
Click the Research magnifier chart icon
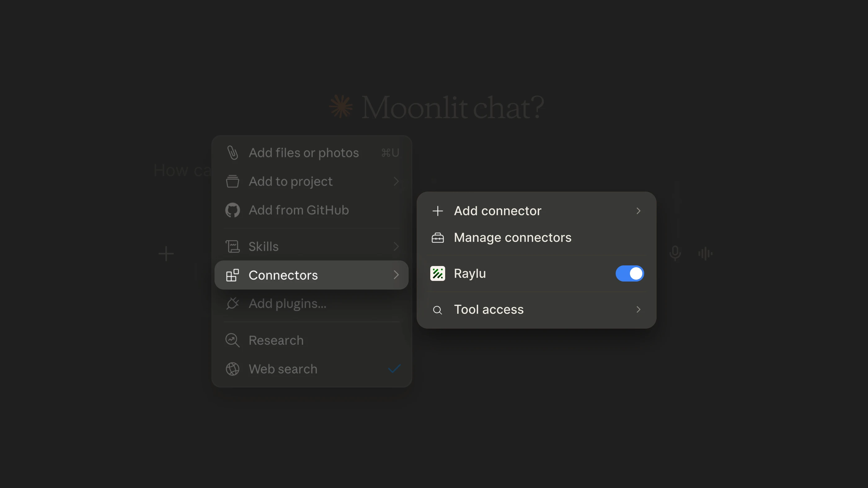(232, 340)
